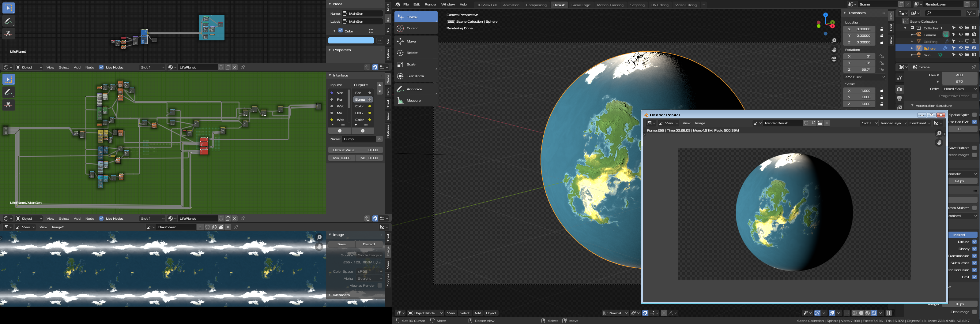Click Save button in Image panel

click(x=342, y=244)
